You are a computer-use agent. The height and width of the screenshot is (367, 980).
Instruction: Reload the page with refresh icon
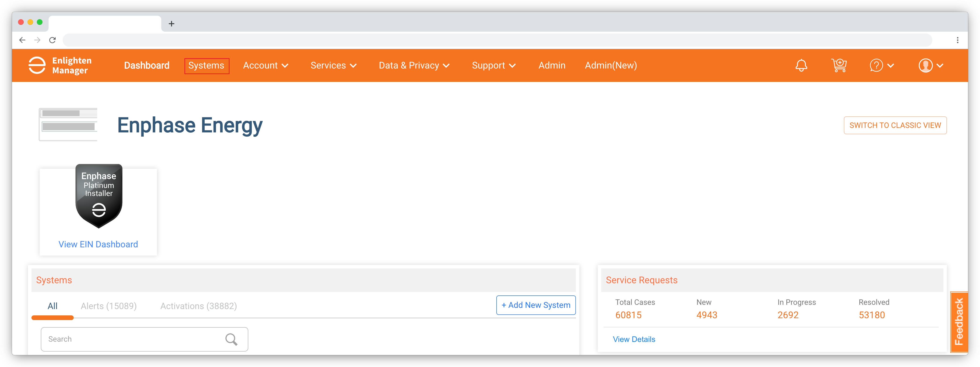pyautogui.click(x=53, y=40)
